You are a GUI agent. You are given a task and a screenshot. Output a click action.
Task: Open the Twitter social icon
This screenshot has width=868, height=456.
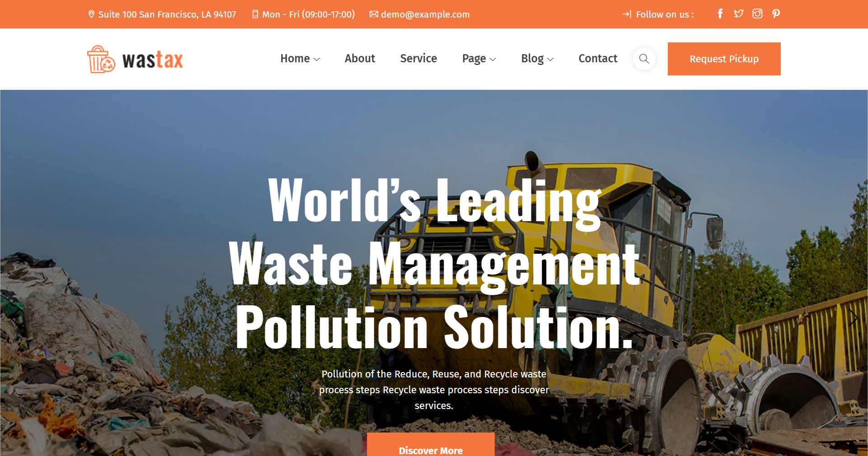point(739,14)
